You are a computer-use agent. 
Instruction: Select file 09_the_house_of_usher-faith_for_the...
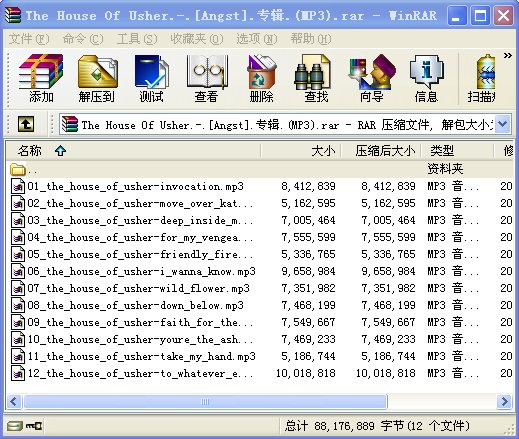point(259,322)
